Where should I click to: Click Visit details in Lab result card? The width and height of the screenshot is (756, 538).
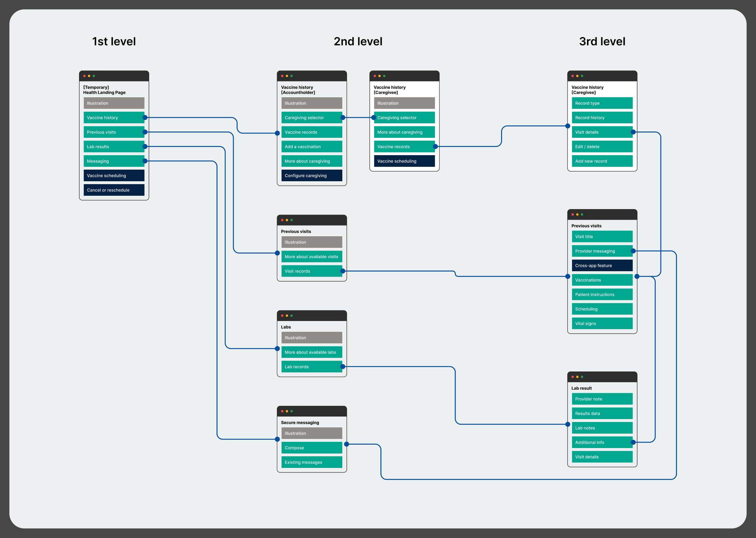click(x=602, y=457)
